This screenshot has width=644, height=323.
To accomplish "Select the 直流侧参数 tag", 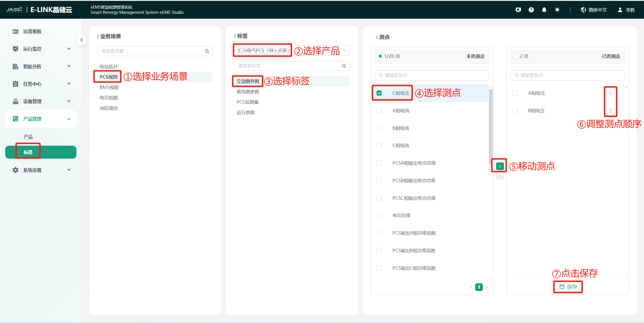I will (x=248, y=92).
